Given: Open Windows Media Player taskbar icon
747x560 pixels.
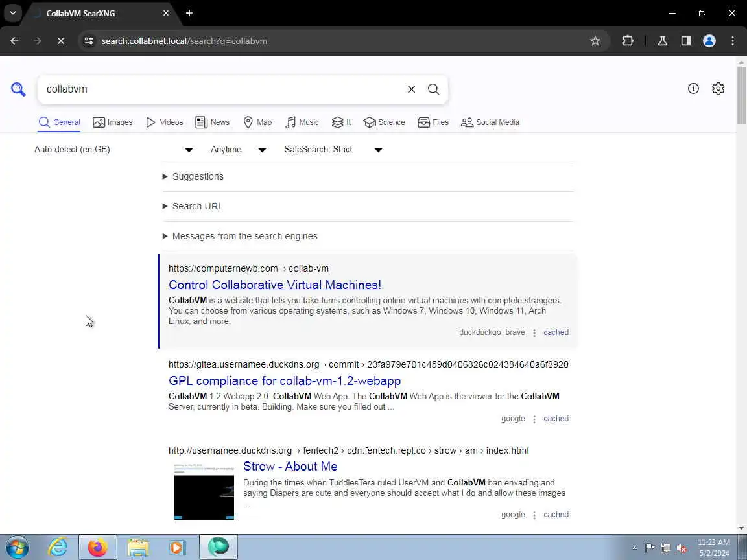Looking at the screenshot, I should tap(177, 547).
